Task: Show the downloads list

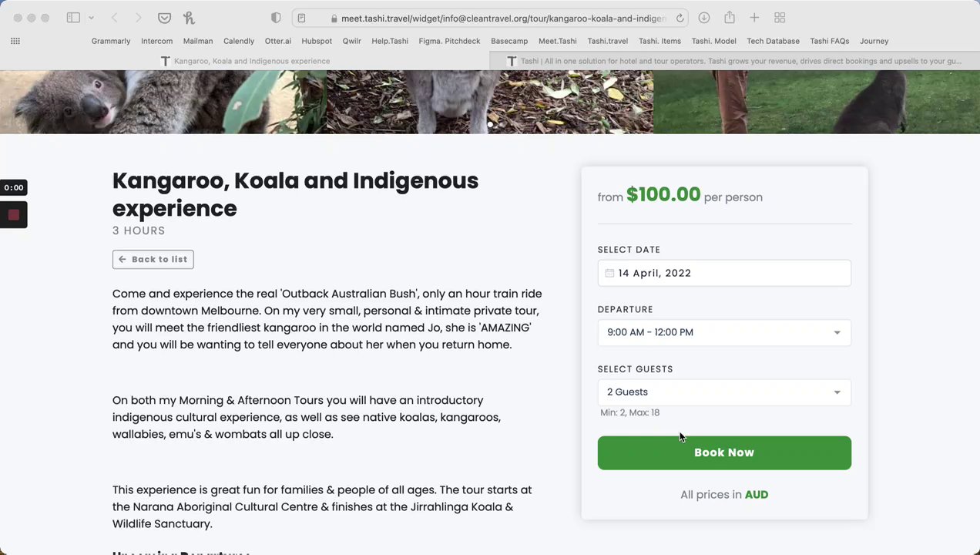Action: [704, 18]
